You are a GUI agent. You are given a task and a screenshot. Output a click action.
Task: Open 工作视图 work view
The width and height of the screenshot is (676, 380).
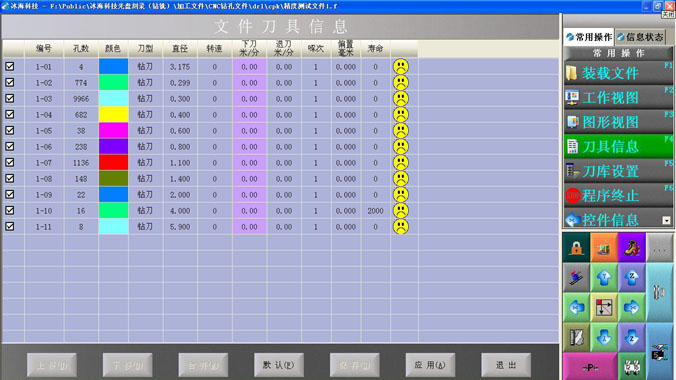pos(618,97)
